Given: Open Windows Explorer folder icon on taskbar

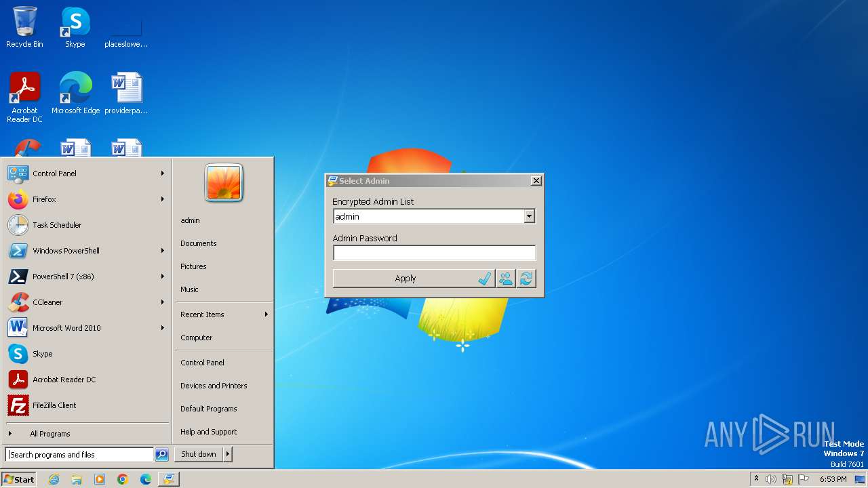Looking at the screenshot, I should click(x=77, y=479).
